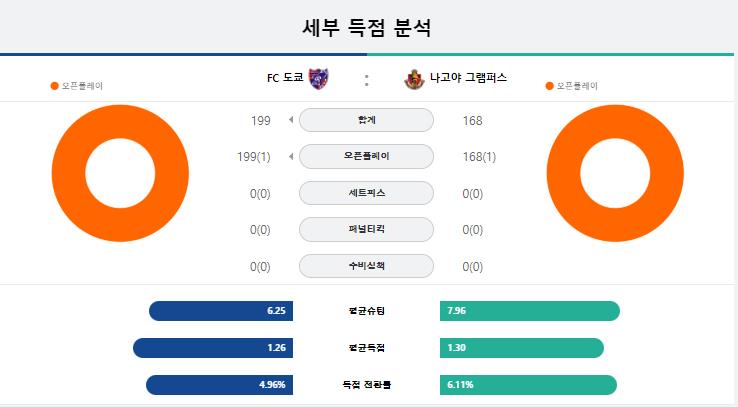Image resolution: width=738 pixels, height=407 pixels.
Task: Click the left arrow beside 합계
Action: (291, 120)
